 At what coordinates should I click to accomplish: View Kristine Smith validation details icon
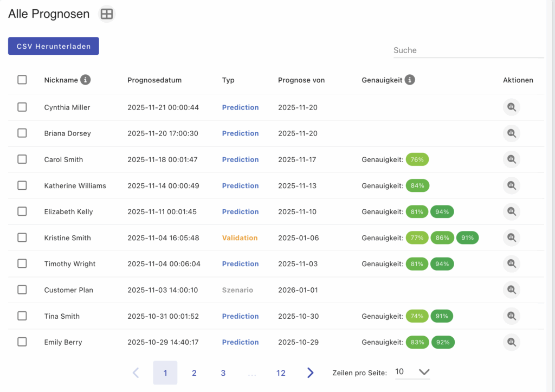(x=511, y=237)
